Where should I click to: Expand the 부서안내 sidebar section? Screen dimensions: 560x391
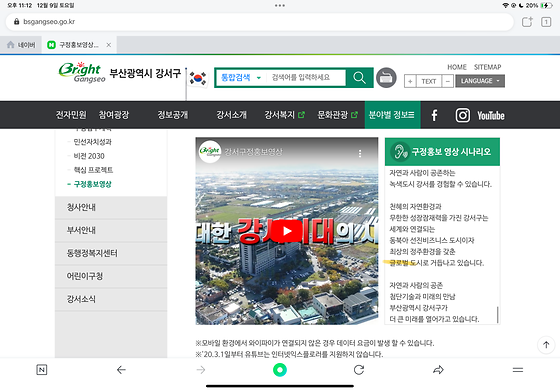click(111, 230)
